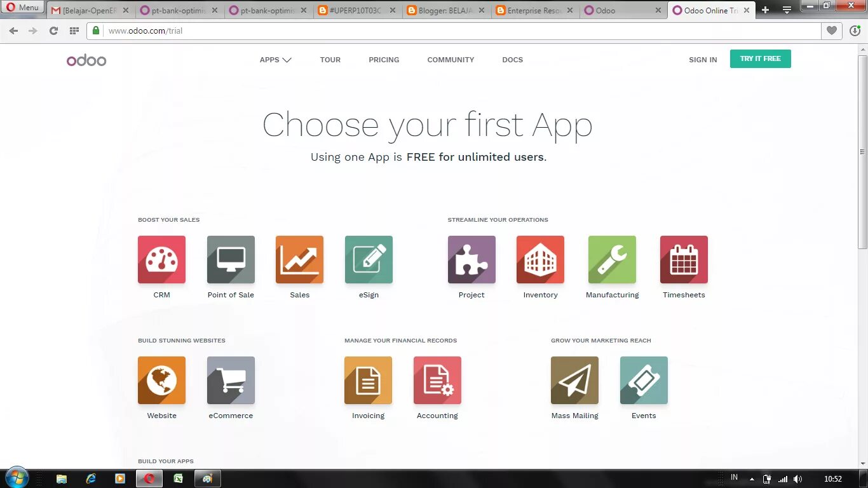Select the Manufacturing wrench app icon
The height and width of the screenshot is (488, 868).
[x=612, y=260]
